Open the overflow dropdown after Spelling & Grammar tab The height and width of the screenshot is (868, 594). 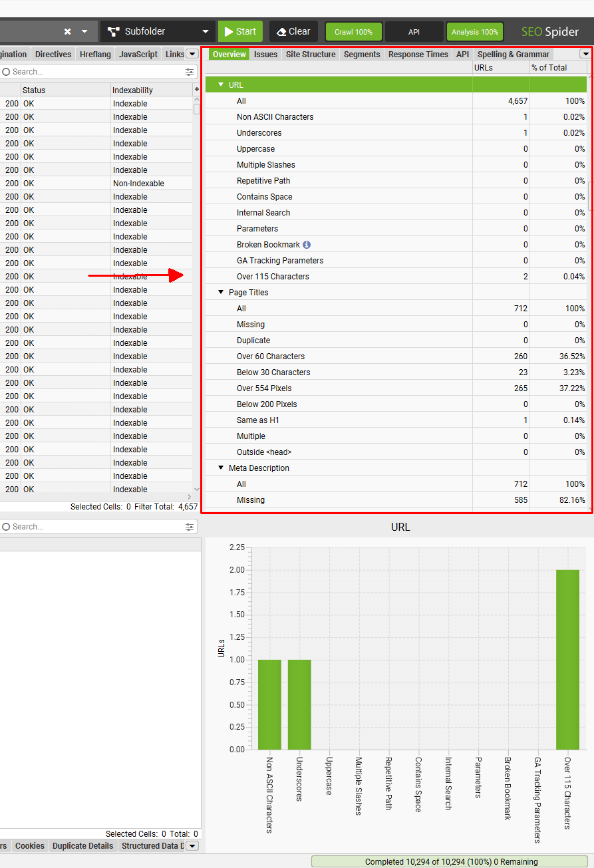click(585, 55)
